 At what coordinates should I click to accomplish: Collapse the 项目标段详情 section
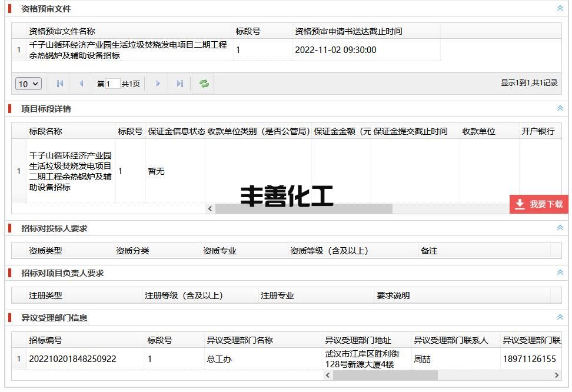pos(560,108)
